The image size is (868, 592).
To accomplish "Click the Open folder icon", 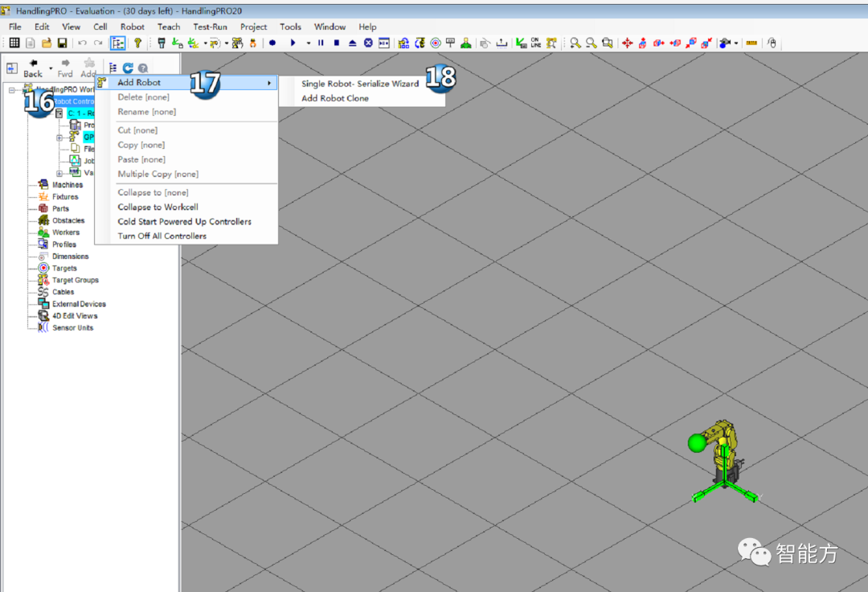I will click(47, 43).
